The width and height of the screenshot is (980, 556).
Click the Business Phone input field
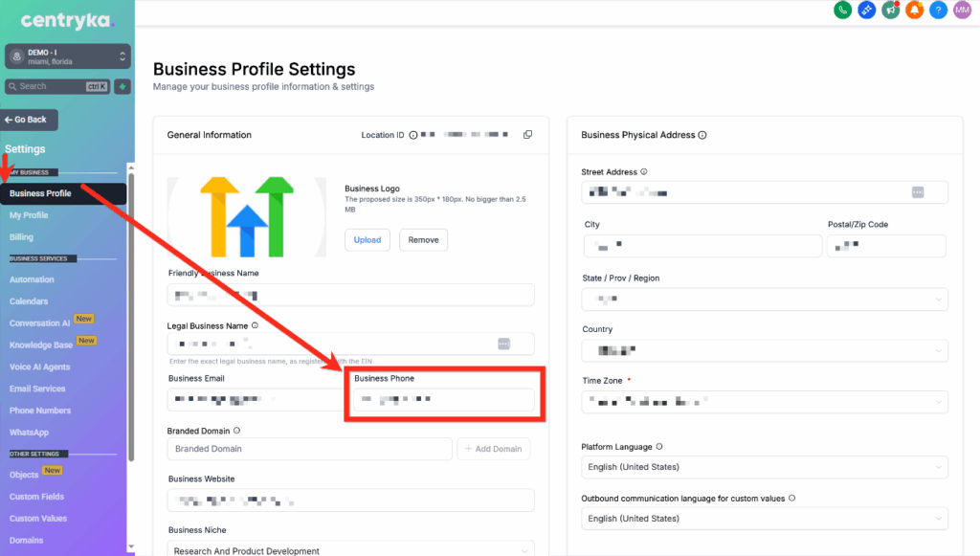443,400
